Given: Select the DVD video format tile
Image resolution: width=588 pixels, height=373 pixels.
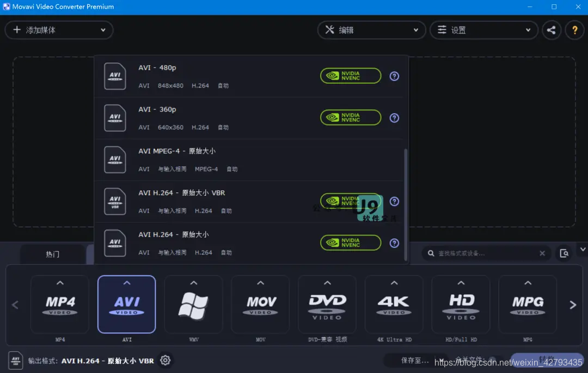Looking at the screenshot, I should [x=327, y=304].
